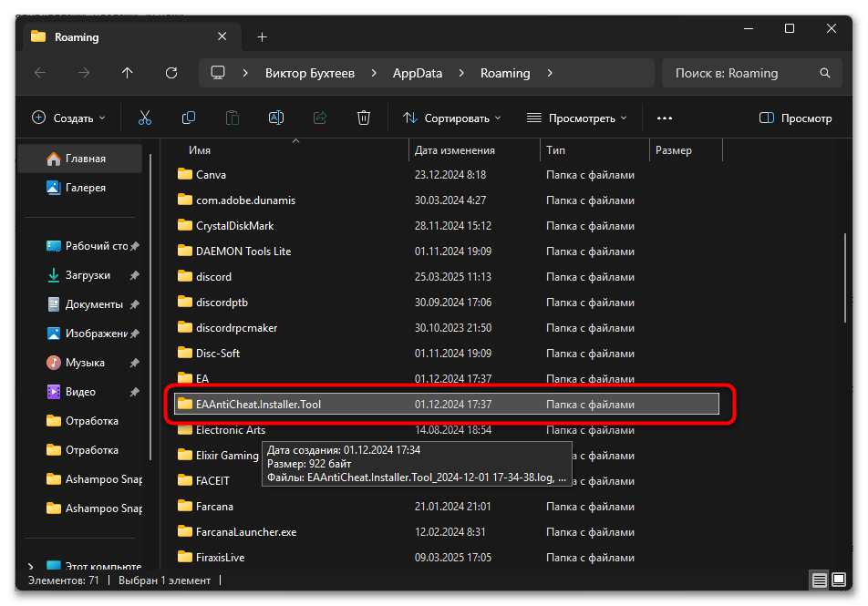The width and height of the screenshot is (868, 606).
Task: Open Главная in the sidebar
Action: coord(80,159)
